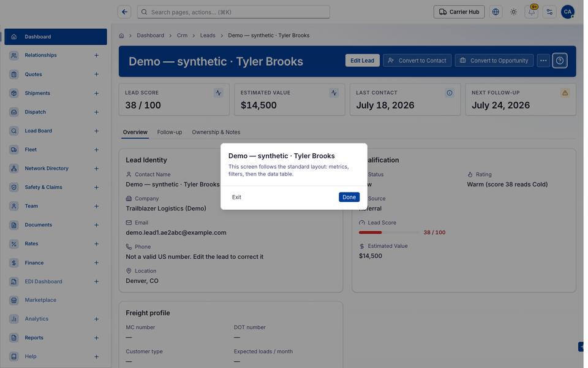Focus the search pages and actions field
Viewport: 588px width, 368px height.
click(233, 12)
